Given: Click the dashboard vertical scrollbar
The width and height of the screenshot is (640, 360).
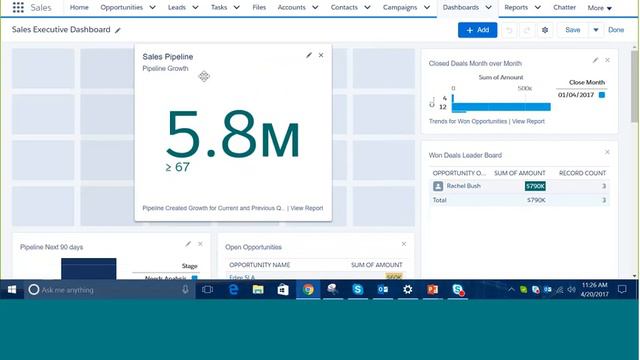Looking at the screenshot, I should click(634, 86).
